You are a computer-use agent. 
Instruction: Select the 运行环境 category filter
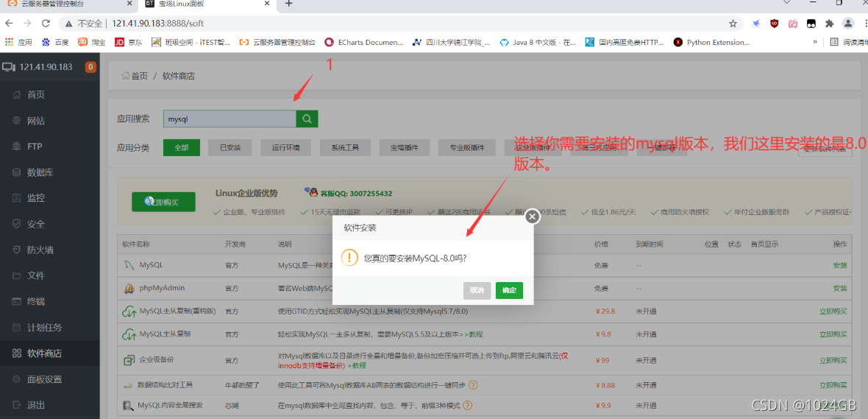click(x=285, y=147)
